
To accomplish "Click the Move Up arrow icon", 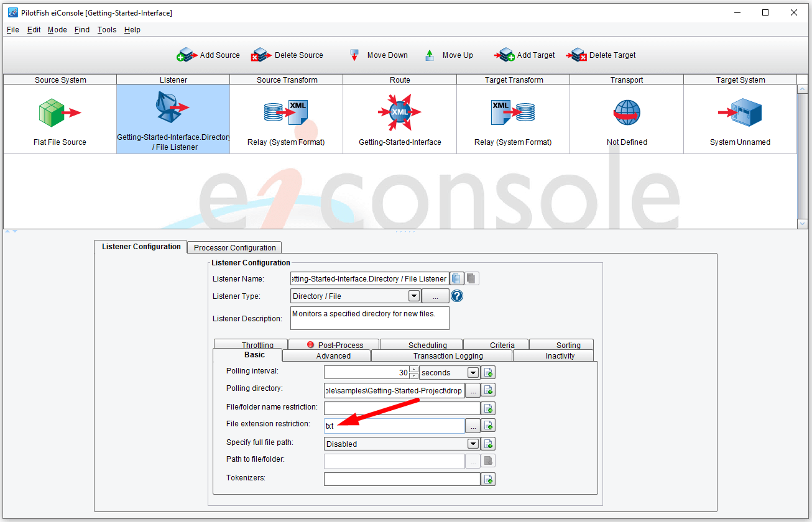I will (430, 55).
